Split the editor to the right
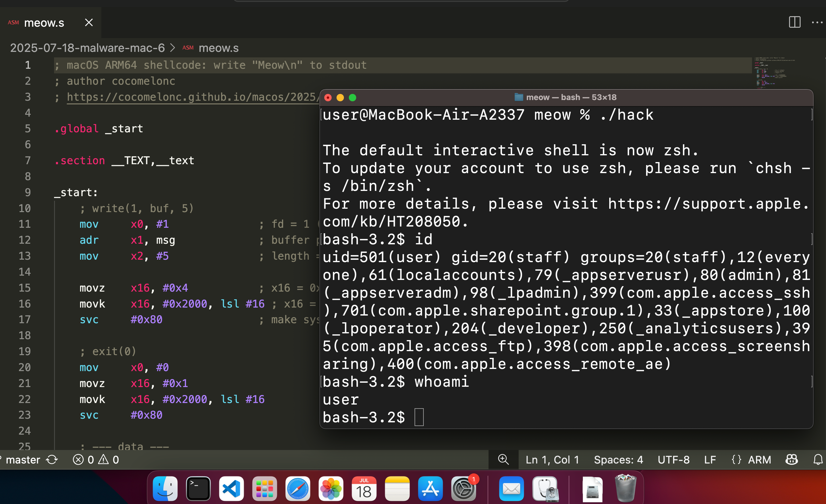Viewport: 826px width, 504px height. (x=794, y=22)
